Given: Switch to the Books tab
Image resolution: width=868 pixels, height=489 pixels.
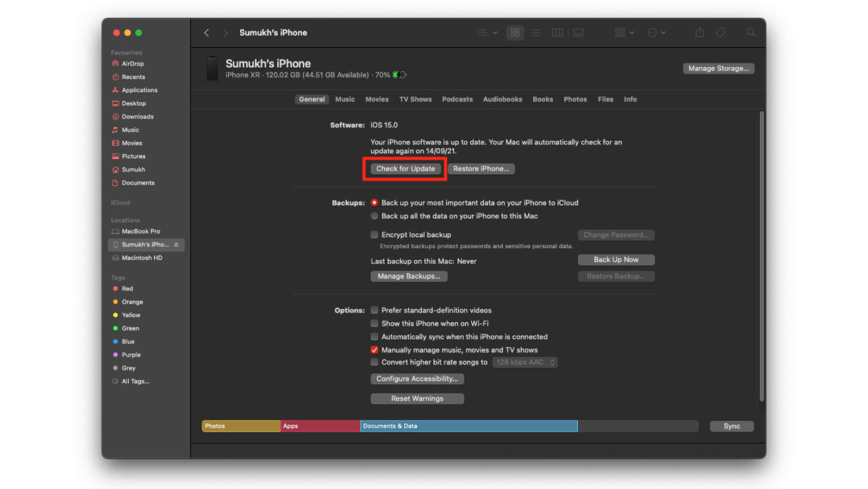Looking at the screenshot, I should pyautogui.click(x=543, y=99).
